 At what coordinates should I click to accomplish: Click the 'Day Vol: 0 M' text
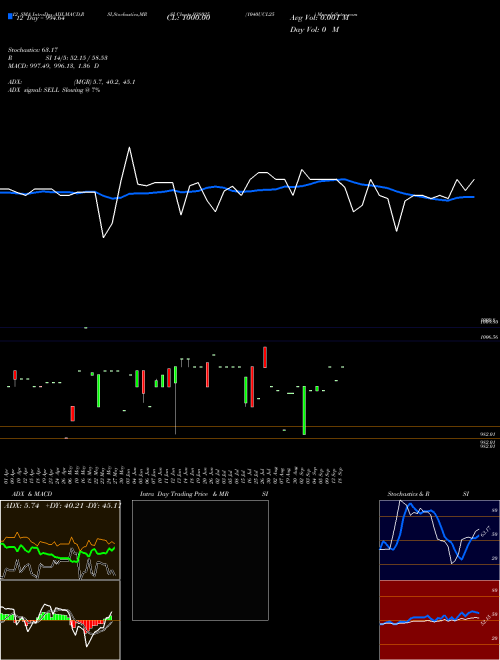[x=314, y=30]
